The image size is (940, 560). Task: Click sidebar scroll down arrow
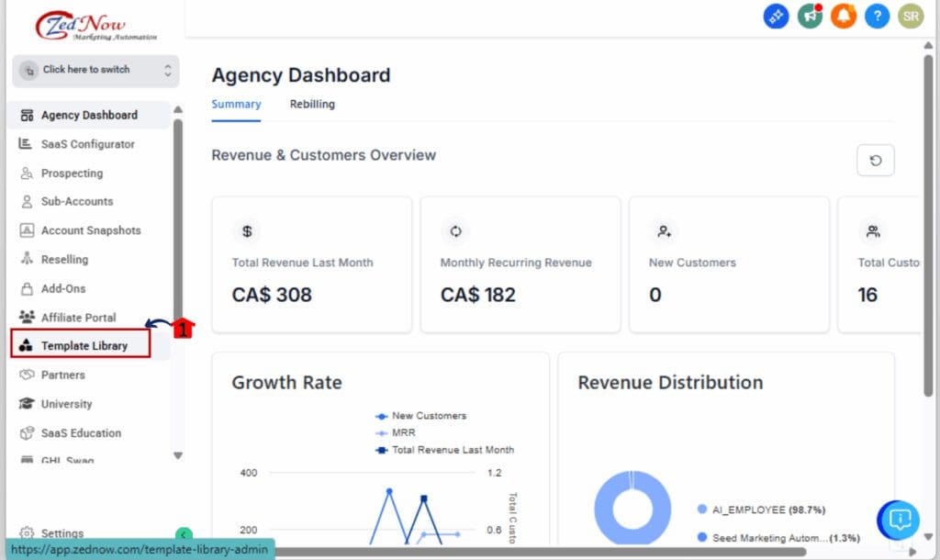(x=178, y=455)
